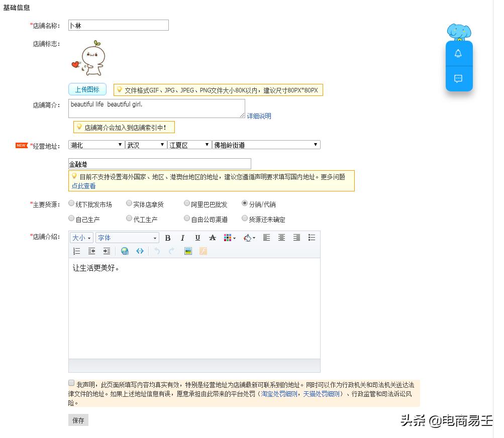Select the unordered list icon in the editor

(312, 238)
